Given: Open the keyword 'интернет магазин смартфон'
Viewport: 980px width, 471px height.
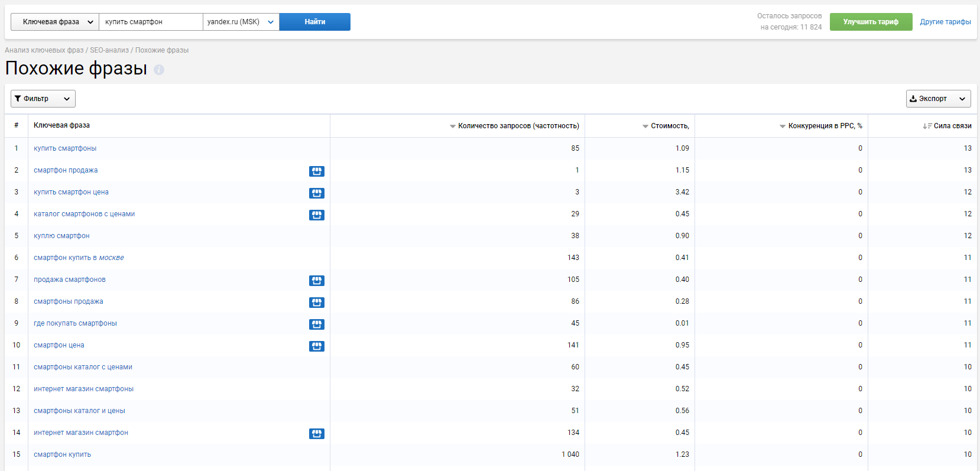Looking at the screenshot, I should (x=81, y=433).
